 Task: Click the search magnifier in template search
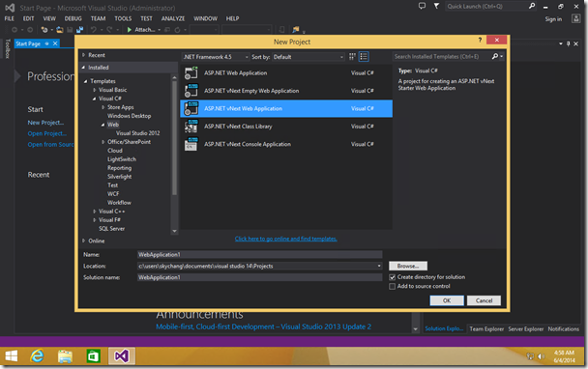(495, 57)
